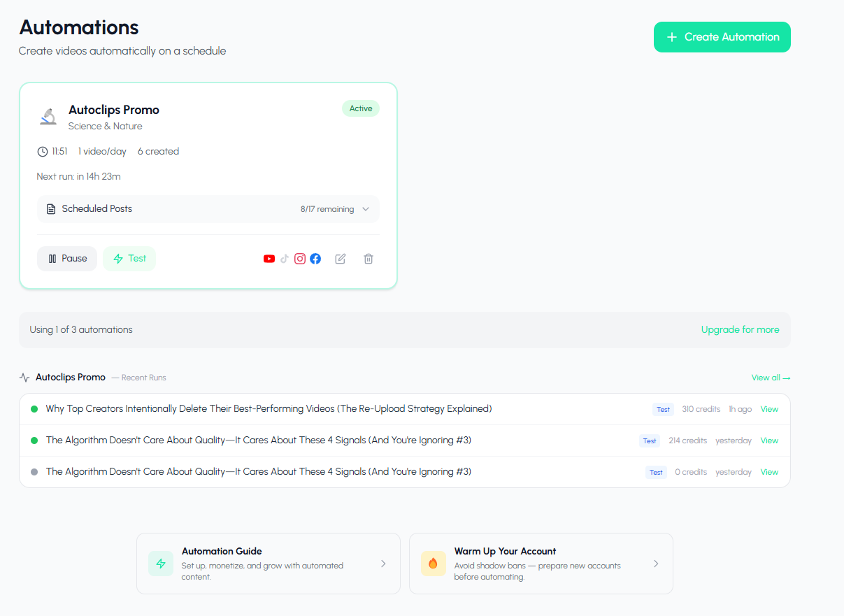Screen dimensions: 844x616
Task: Delete the automation via trash icon
Action: tap(369, 259)
